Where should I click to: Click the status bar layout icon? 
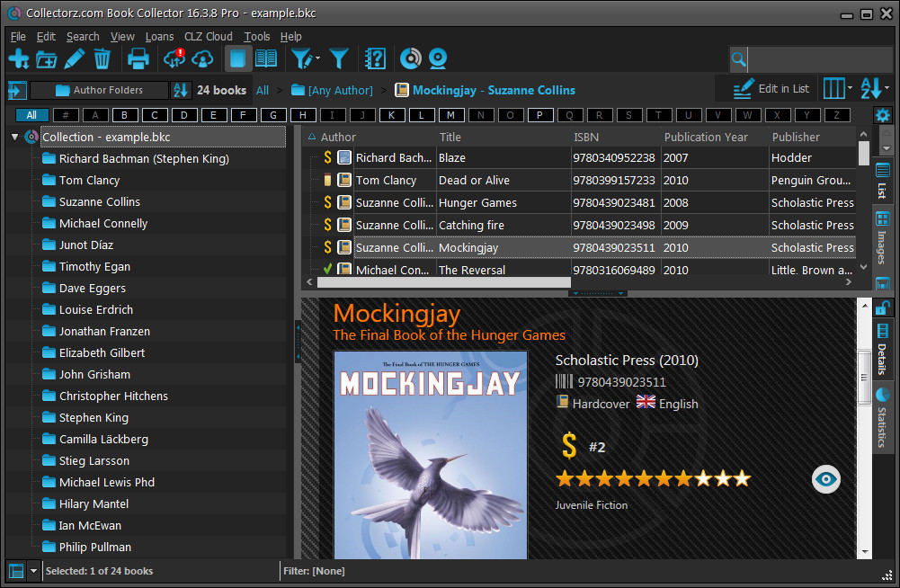tap(17, 571)
